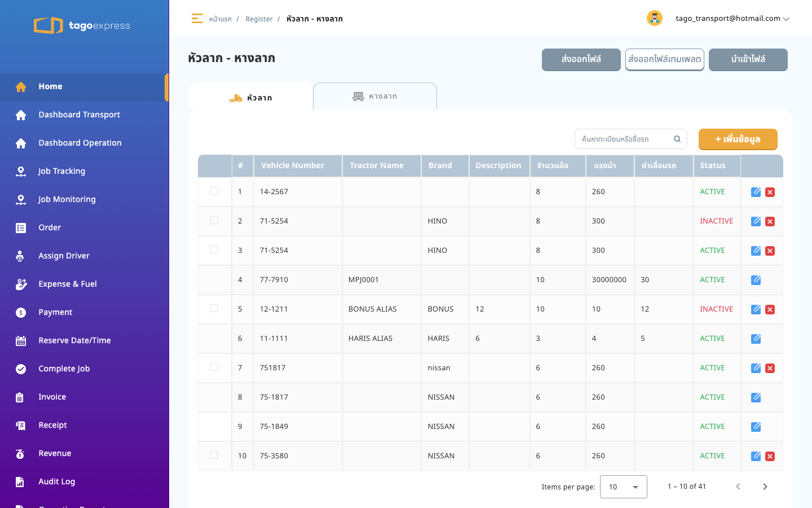Click the + เพิ่มข้อมูล button
The image size is (812, 508).
click(738, 139)
